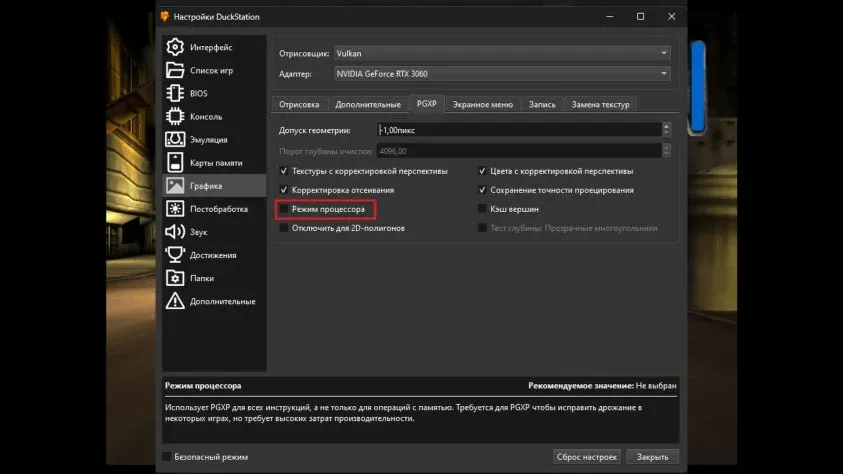Select the BIOS chip icon
This screenshot has height=474, width=843.
click(175, 94)
